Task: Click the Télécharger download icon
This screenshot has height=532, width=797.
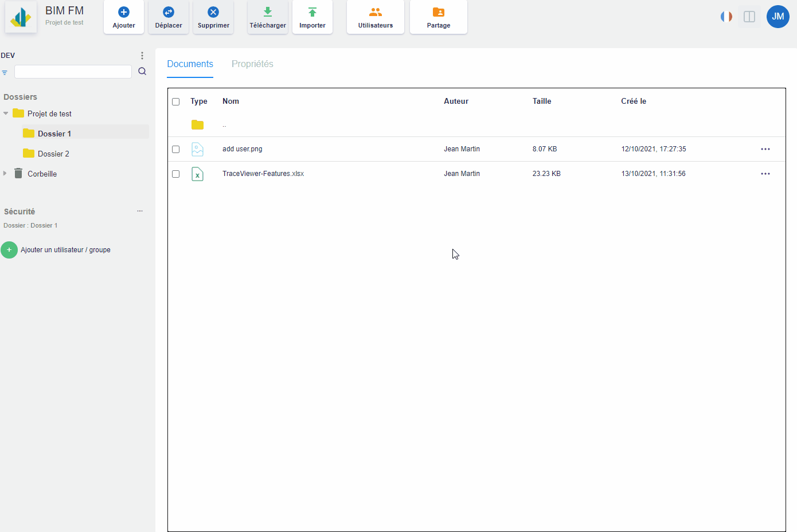Action: point(268,12)
